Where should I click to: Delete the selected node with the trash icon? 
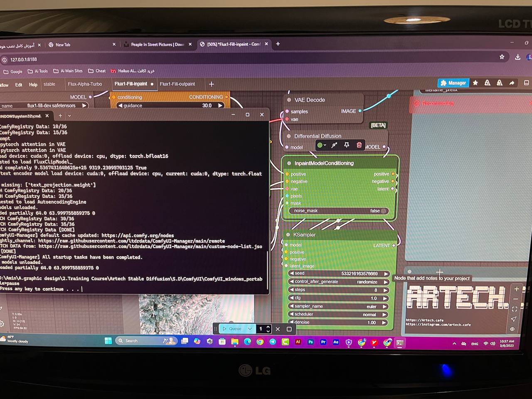coord(359,145)
